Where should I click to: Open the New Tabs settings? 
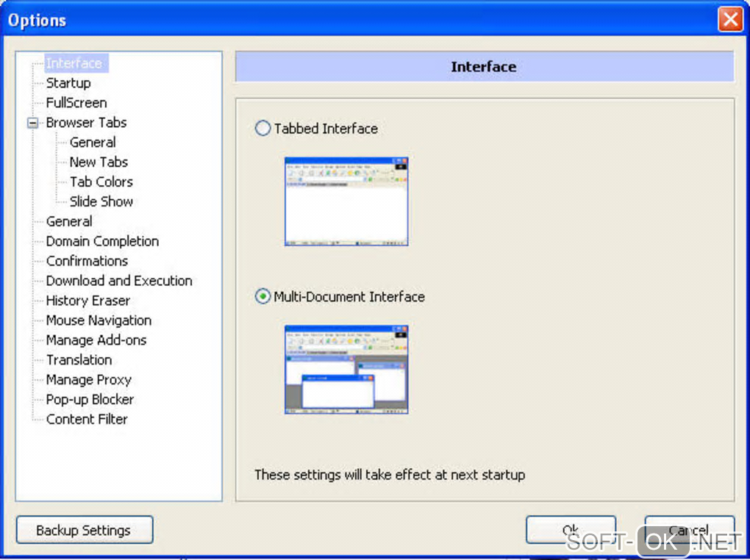pyautogui.click(x=99, y=162)
